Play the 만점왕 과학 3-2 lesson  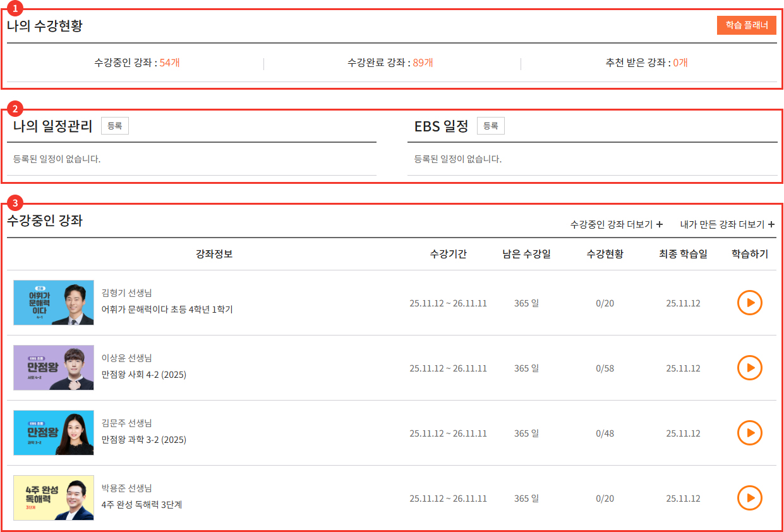click(x=749, y=433)
